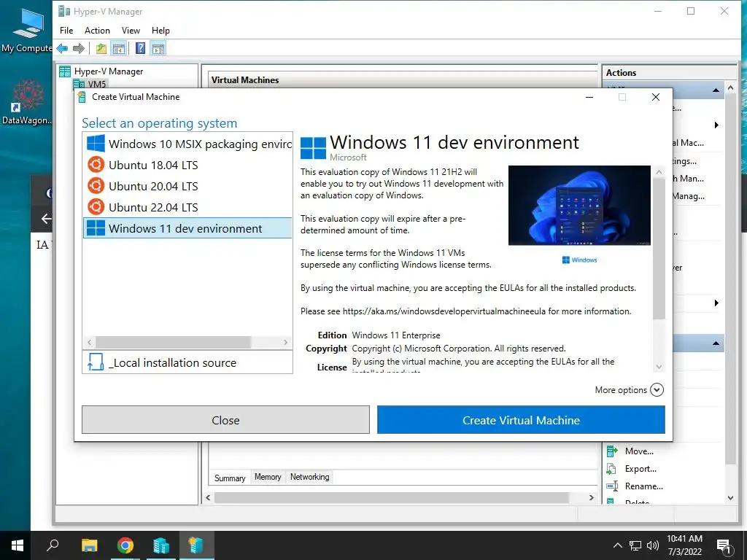The image size is (747, 560).
Task: Click Virtual Machines pane scroll right arrow
Action: point(591,497)
